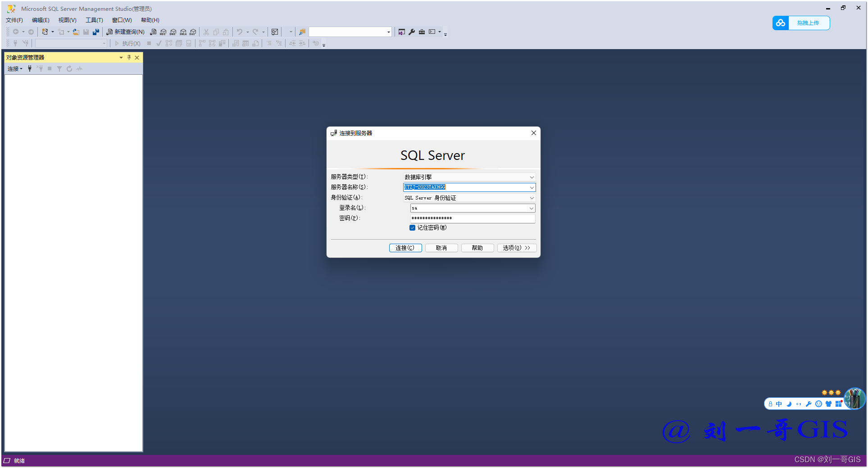Open the 窗口(W) menu
Screen dimensions: 868x468
pos(122,20)
